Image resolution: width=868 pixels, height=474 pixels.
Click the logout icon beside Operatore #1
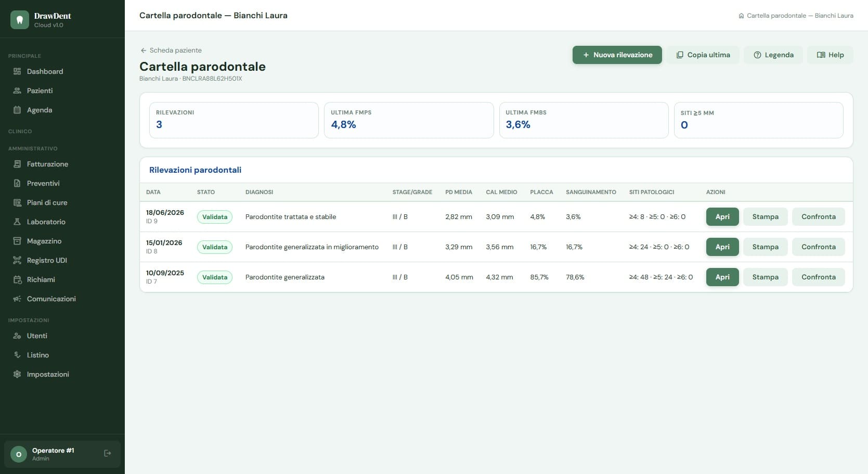click(x=108, y=453)
